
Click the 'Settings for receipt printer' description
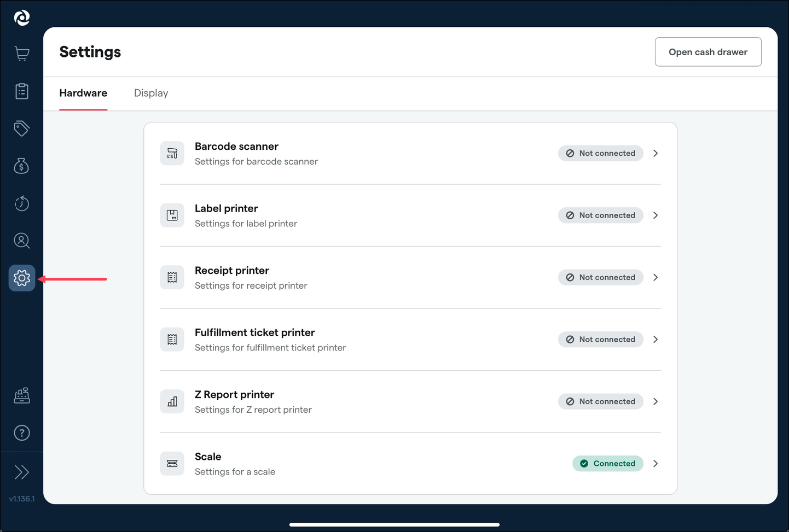(x=251, y=285)
